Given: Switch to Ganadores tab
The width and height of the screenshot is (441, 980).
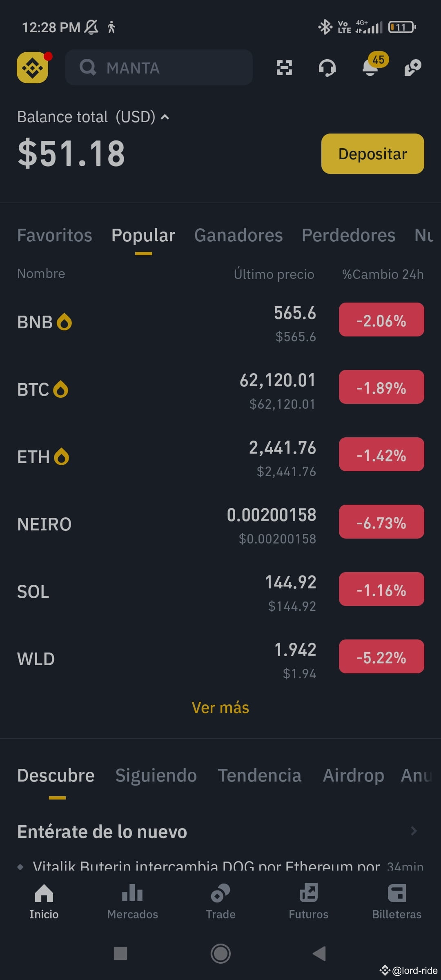Looking at the screenshot, I should click(x=238, y=236).
